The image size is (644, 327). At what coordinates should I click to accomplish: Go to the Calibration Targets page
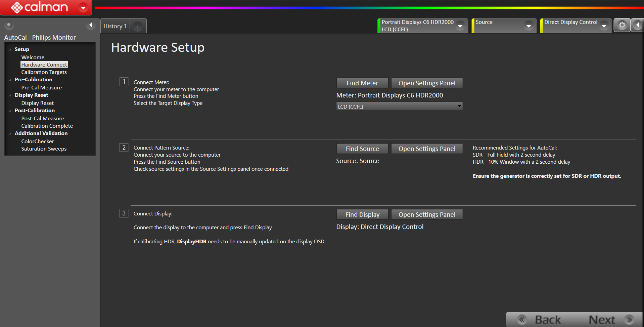pos(44,72)
